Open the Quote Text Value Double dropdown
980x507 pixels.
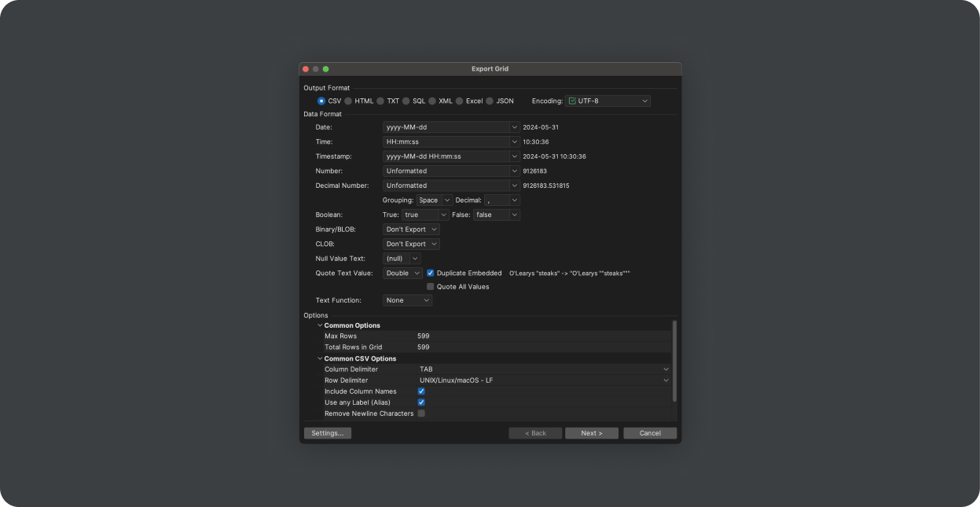pos(402,274)
